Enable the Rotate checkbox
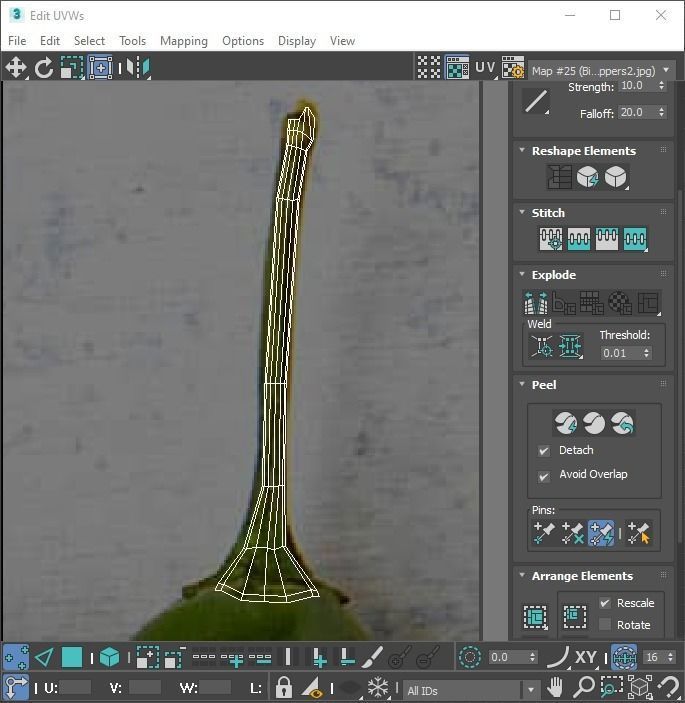Viewport: 685px width, 703px height. 605,625
